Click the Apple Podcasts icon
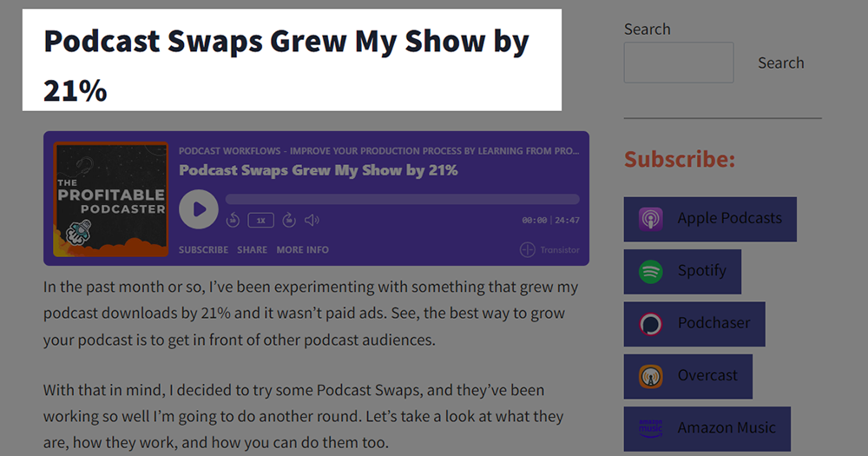Viewport: 868px width, 456px height. 650,220
